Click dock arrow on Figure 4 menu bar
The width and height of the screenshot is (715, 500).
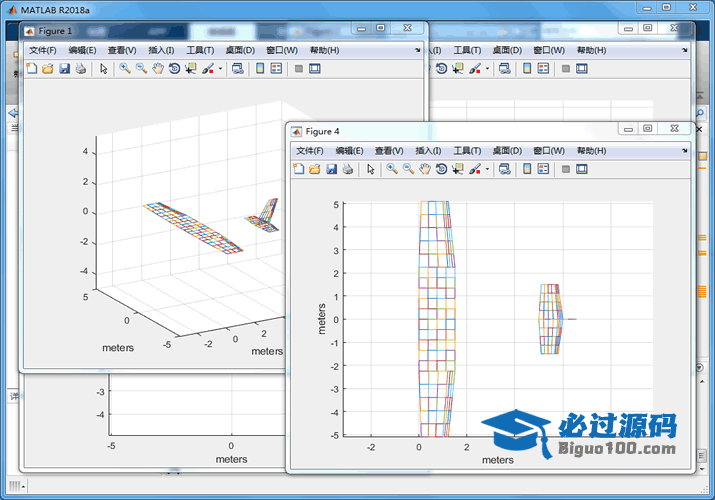pos(685,150)
